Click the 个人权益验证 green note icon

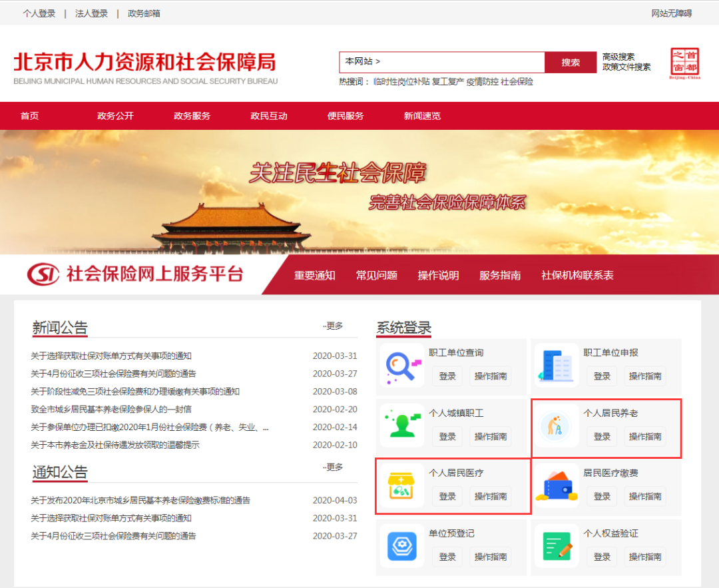557,546
